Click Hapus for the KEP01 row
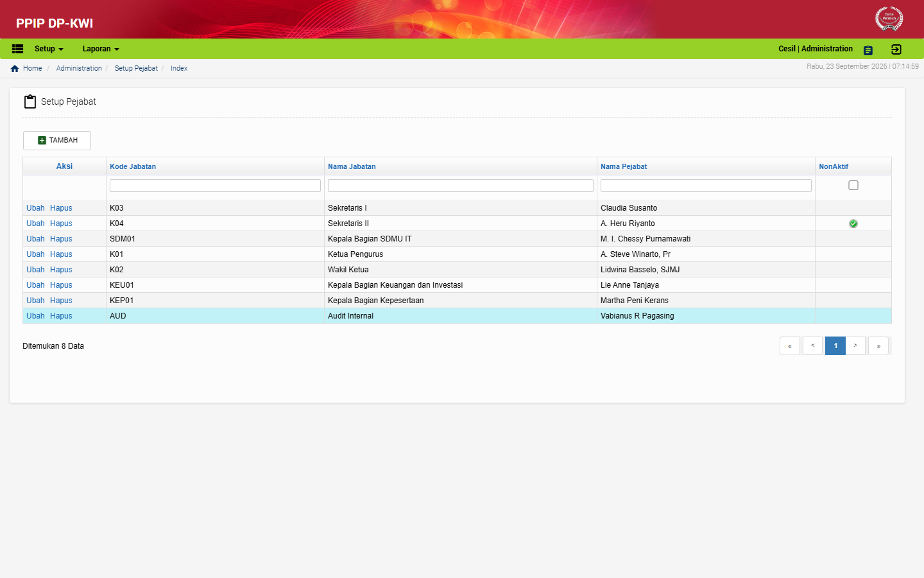 click(61, 301)
